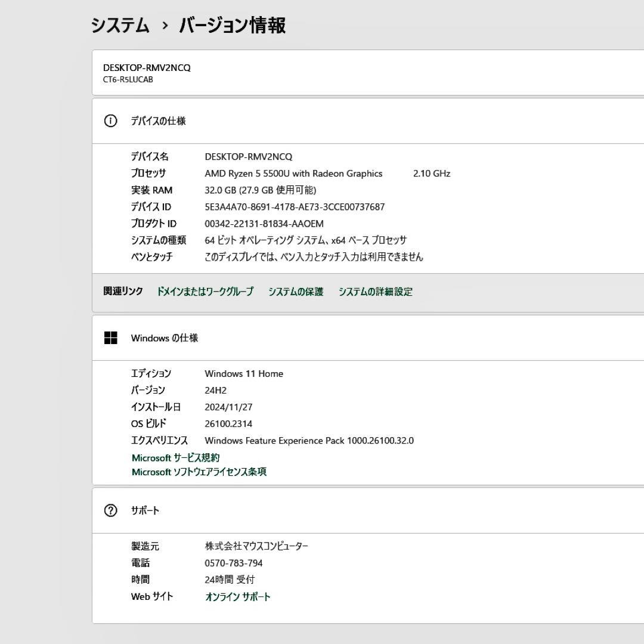Go back to システム via breadcrumb
644x644 pixels.
(120, 25)
